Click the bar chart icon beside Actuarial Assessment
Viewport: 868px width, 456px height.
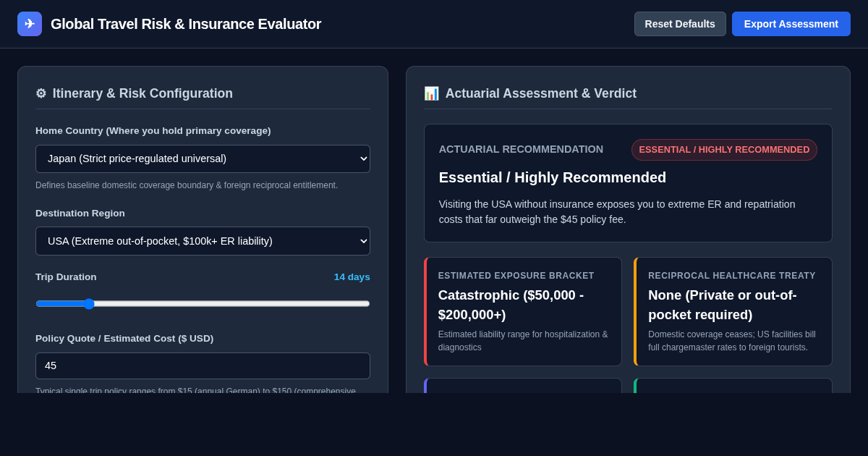click(x=431, y=93)
